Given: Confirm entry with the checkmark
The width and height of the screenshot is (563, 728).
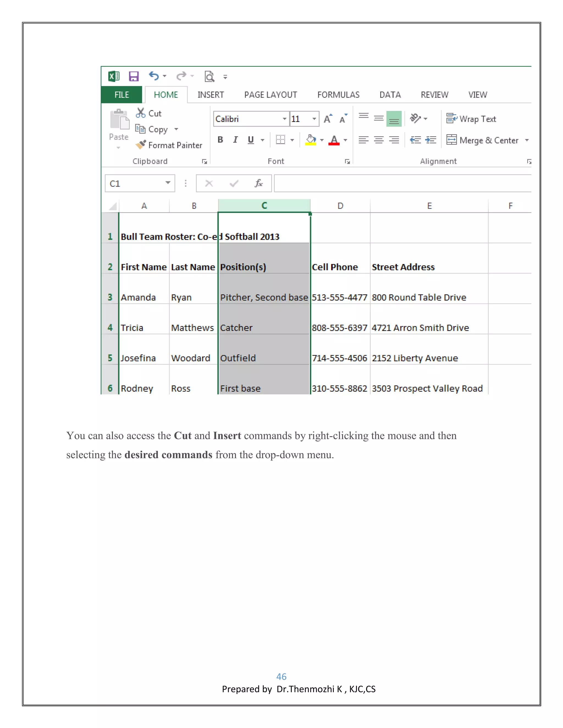Looking at the screenshot, I should pos(234,183).
